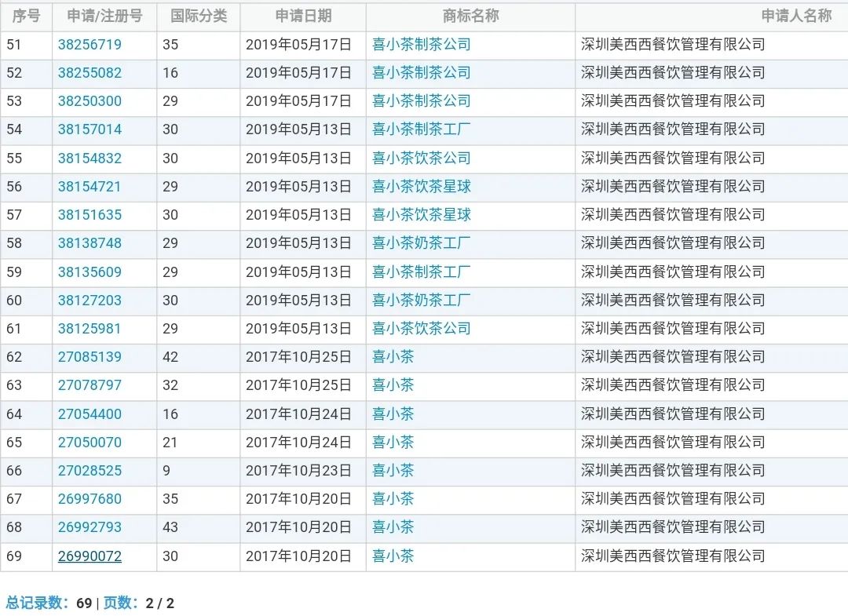Screen dimensions: 848x616
Task: Open application number 26992793
Action: point(90,527)
